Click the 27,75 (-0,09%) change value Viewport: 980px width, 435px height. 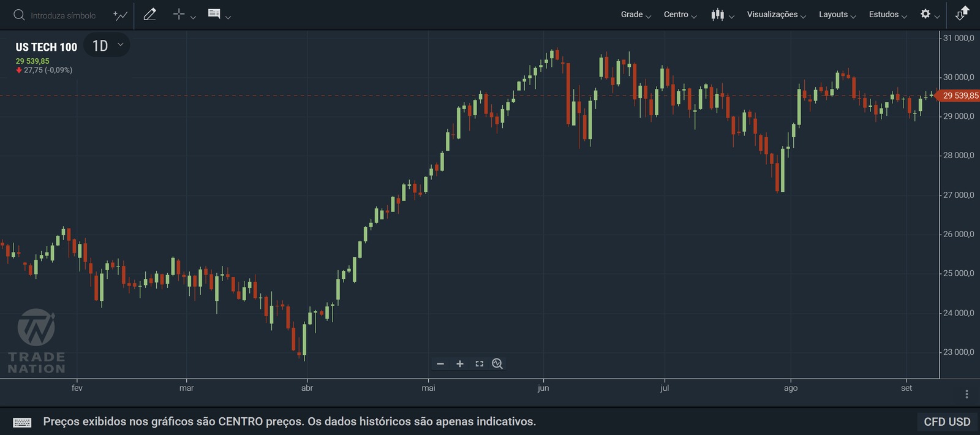tap(48, 70)
